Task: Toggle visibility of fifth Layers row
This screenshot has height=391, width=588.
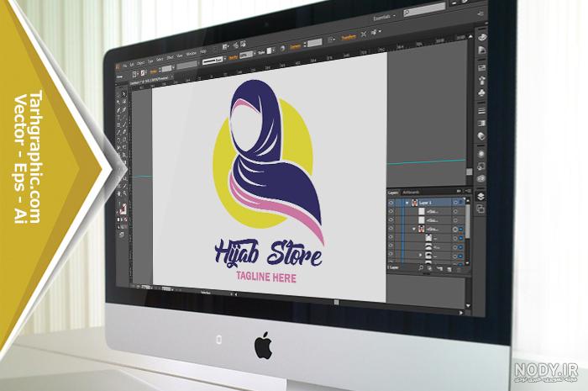Action: (391, 238)
